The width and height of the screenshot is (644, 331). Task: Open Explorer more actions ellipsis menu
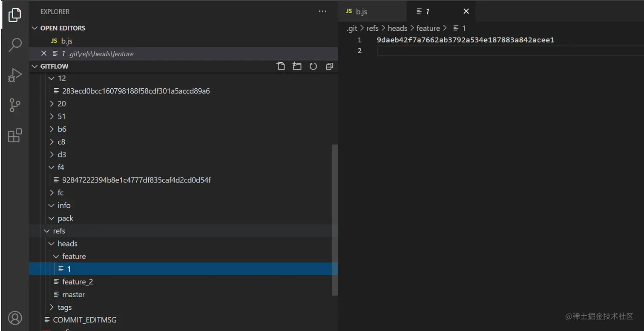click(x=322, y=12)
